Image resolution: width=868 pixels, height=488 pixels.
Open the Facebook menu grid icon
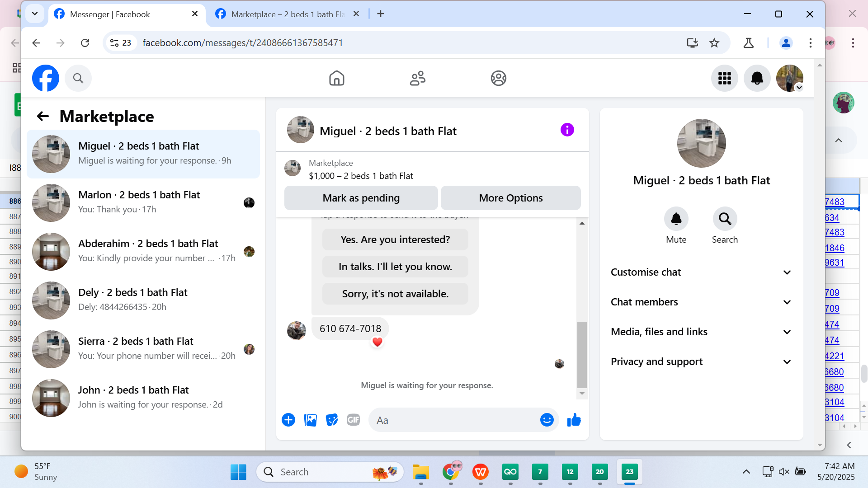(x=724, y=78)
